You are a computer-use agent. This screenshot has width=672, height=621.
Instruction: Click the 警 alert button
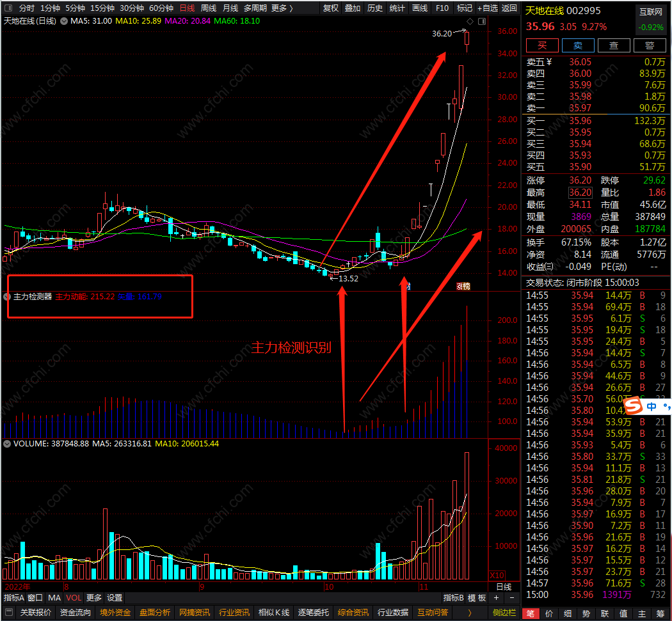650,45
